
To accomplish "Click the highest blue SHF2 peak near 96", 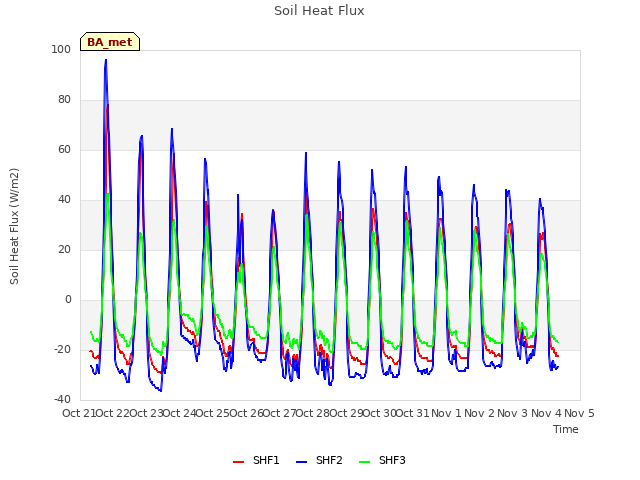I will (106, 60).
